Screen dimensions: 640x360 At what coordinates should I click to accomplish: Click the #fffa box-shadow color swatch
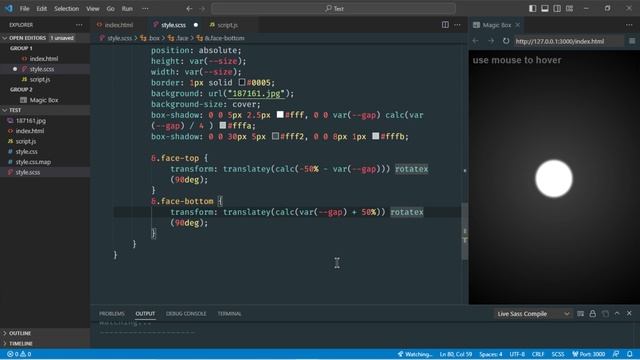point(223,125)
